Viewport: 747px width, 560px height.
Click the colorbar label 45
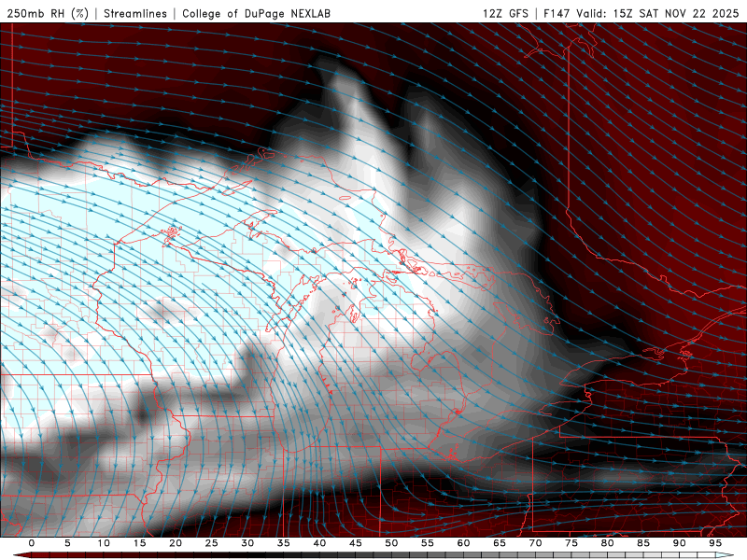356,543
